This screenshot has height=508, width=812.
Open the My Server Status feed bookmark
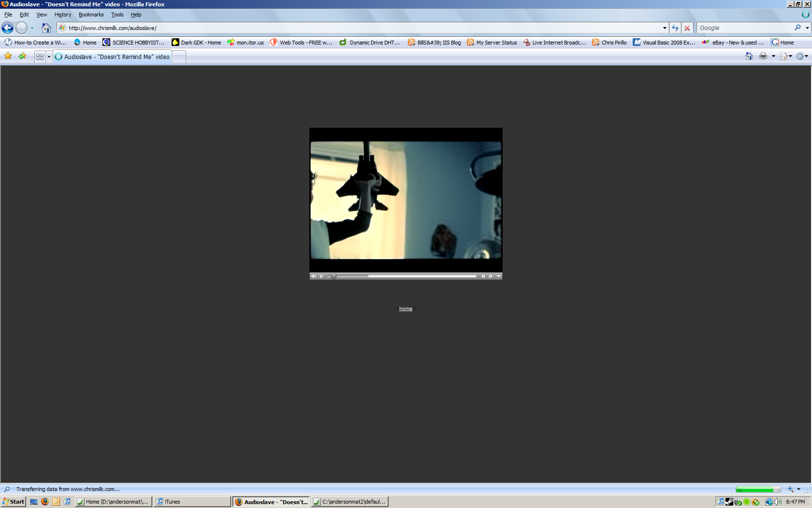click(x=492, y=43)
